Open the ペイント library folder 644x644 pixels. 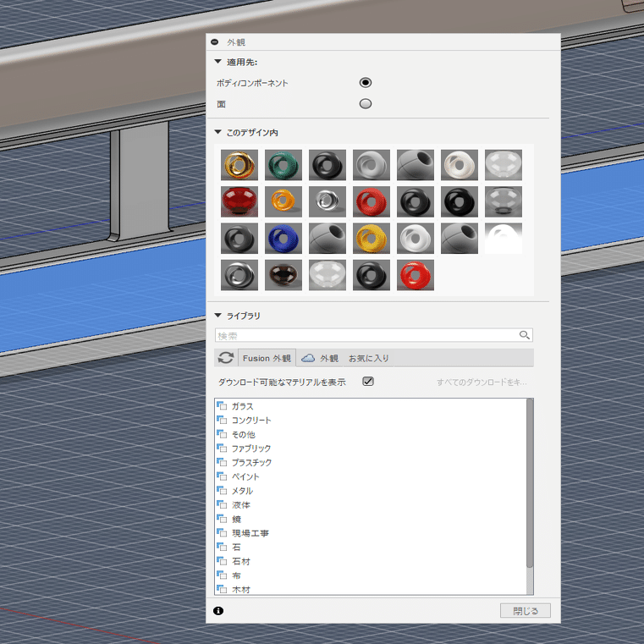point(238,476)
